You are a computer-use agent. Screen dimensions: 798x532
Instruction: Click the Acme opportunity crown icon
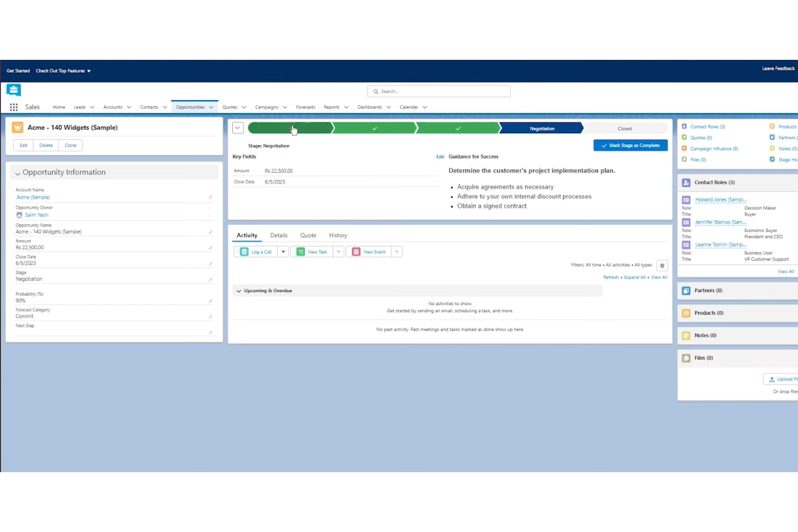point(17,127)
